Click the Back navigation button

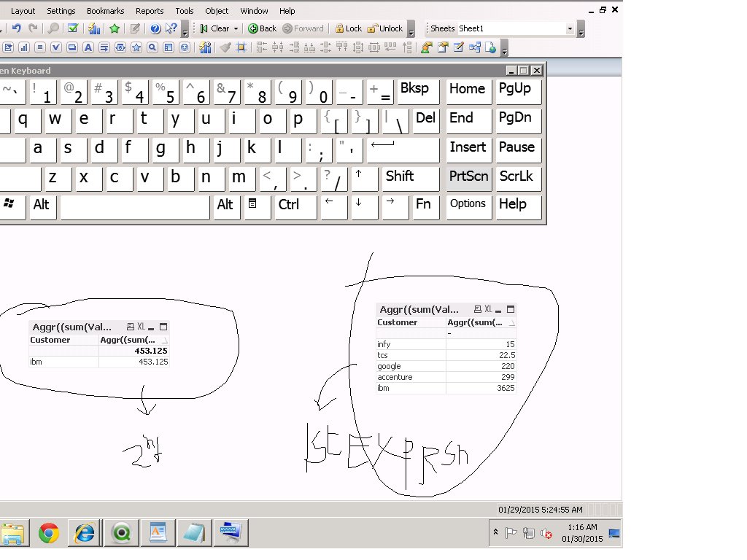click(263, 28)
